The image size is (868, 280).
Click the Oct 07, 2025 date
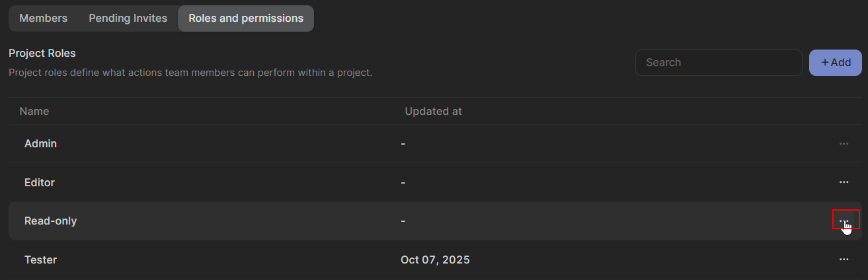click(x=435, y=260)
